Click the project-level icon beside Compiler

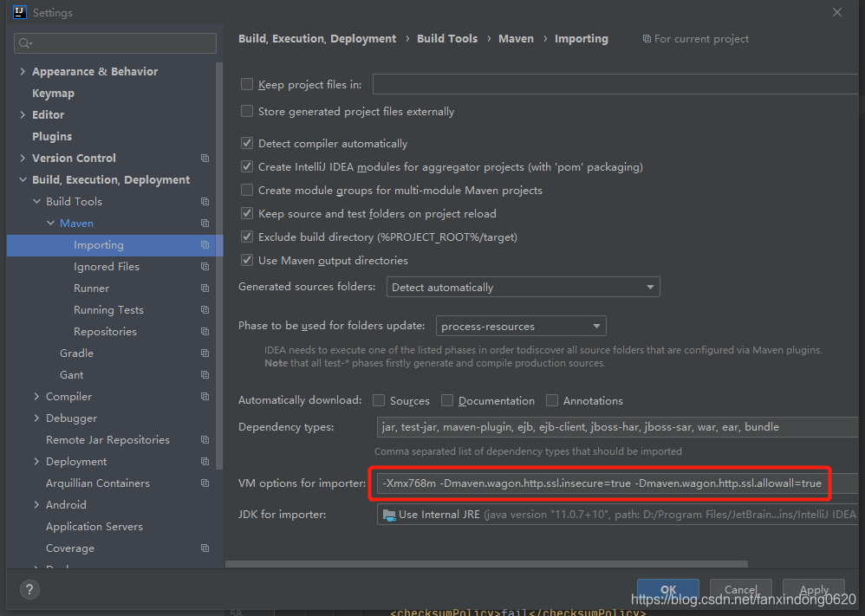pos(205,397)
